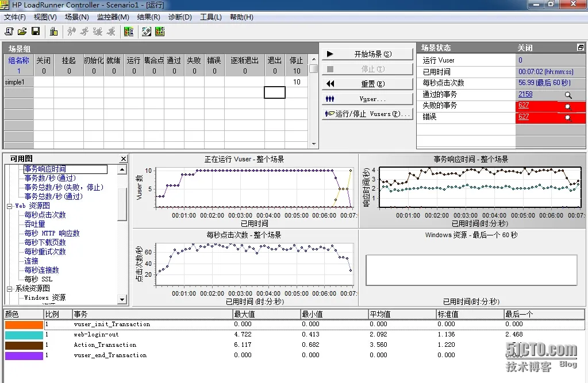Select 每秒点击次数 graph tree item
This screenshot has height=383, width=588.
(45, 215)
